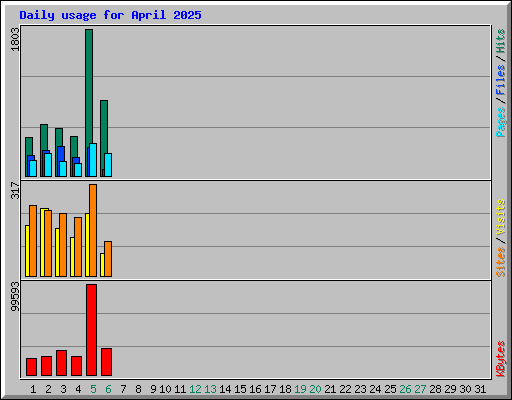Click the 1803 axis maximum value
This screenshot has height=400, width=512.
point(15,39)
